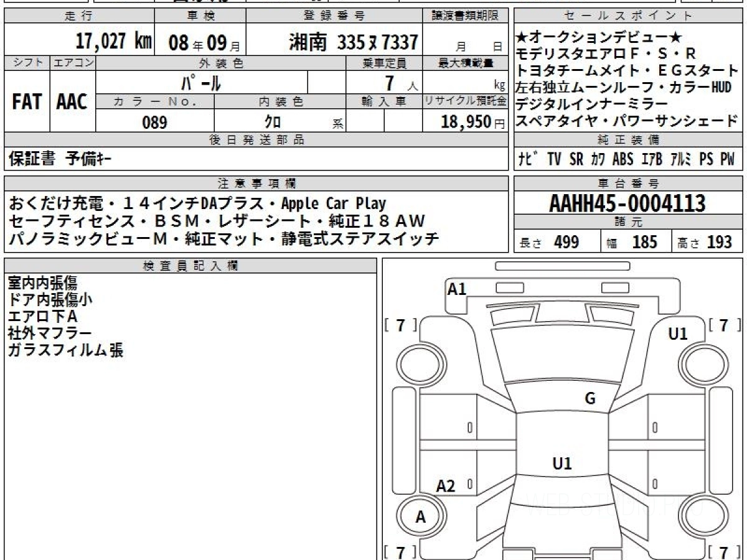Screen dimensions: 747x560
Task: Click inspector note ガラスフィルム張
Action: click(x=65, y=350)
